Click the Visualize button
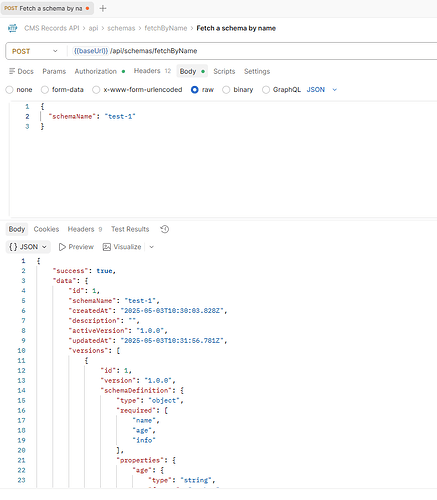The width and height of the screenshot is (437, 500). point(122,247)
